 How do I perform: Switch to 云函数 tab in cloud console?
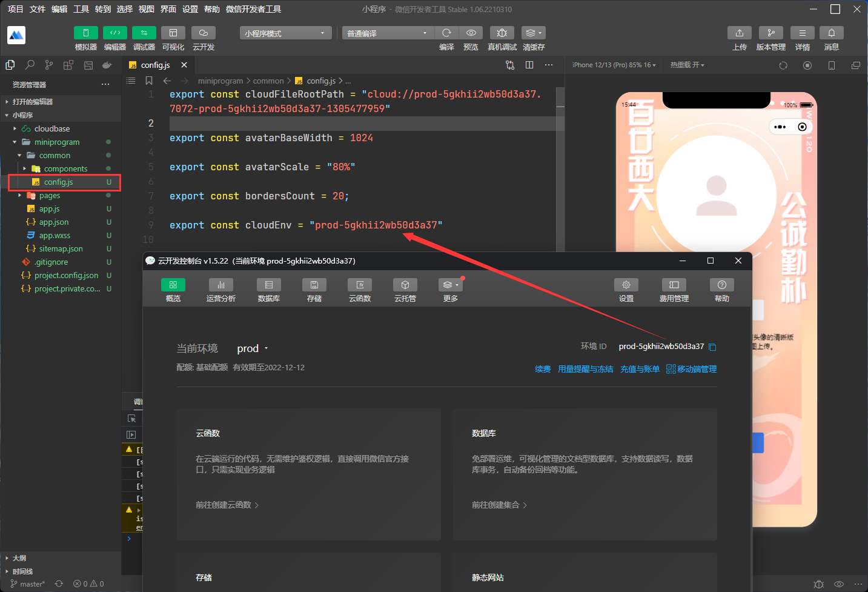point(360,290)
